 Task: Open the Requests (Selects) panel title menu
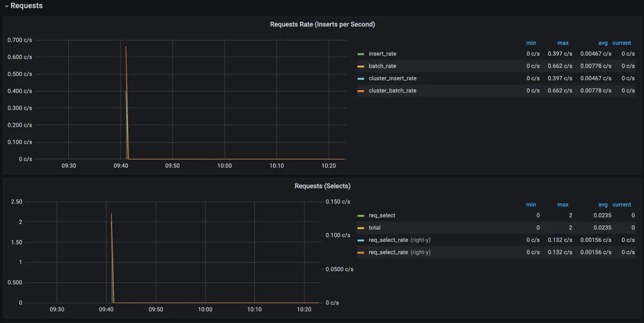tap(322, 186)
